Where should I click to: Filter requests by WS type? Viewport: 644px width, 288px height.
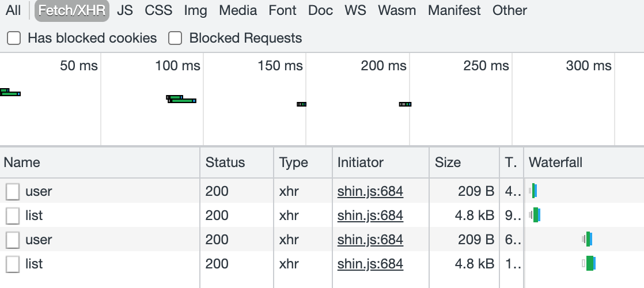355,10
